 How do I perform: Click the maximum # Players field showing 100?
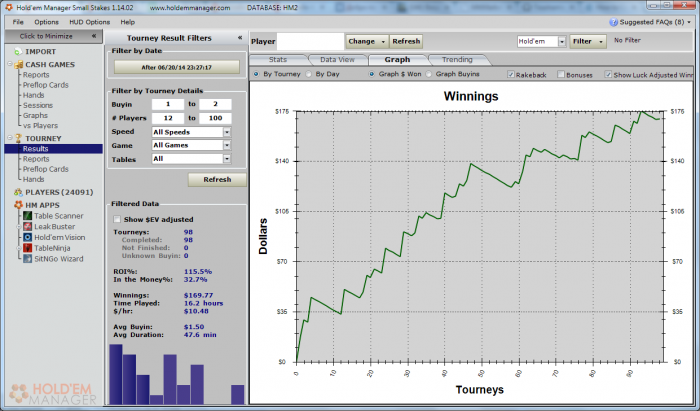coord(215,118)
